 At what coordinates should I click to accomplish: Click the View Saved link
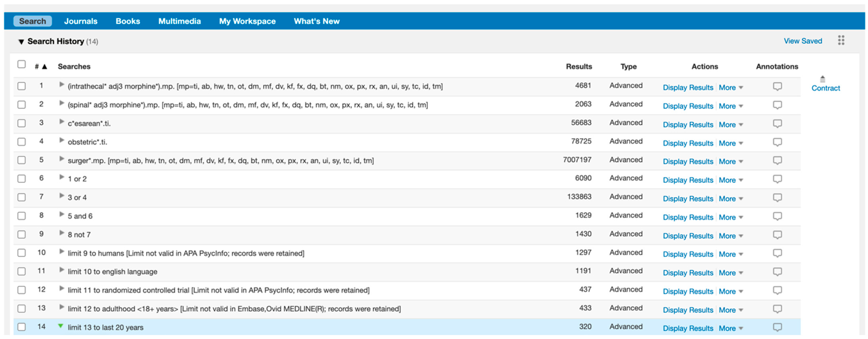[x=803, y=41]
